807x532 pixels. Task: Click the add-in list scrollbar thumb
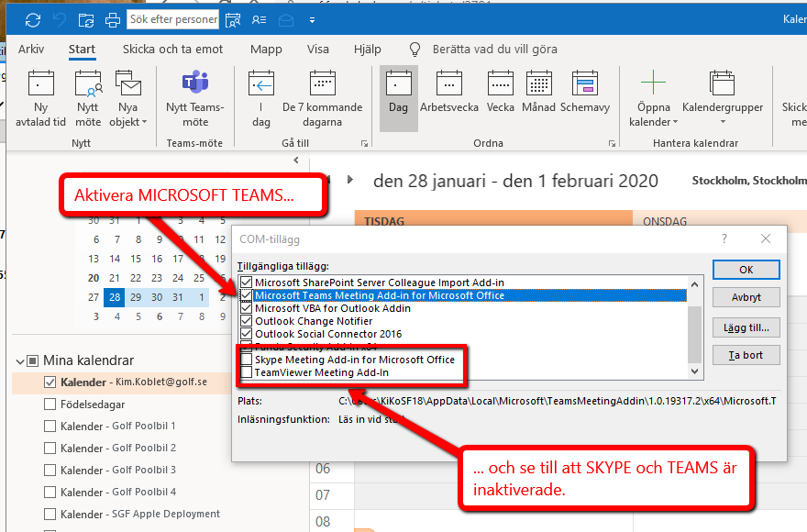(x=695, y=334)
